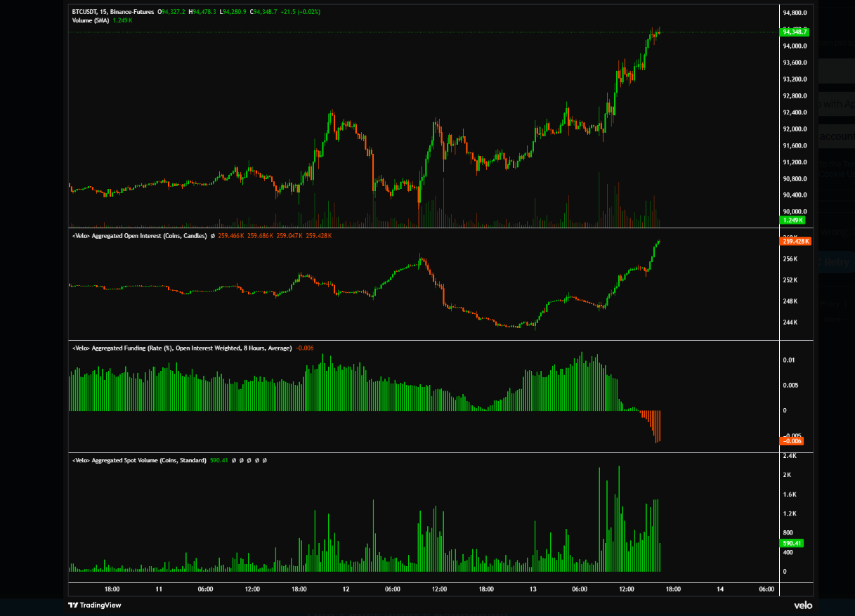Click the velo logo in bottom-right corner
855x616 pixels.
(803, 605)
